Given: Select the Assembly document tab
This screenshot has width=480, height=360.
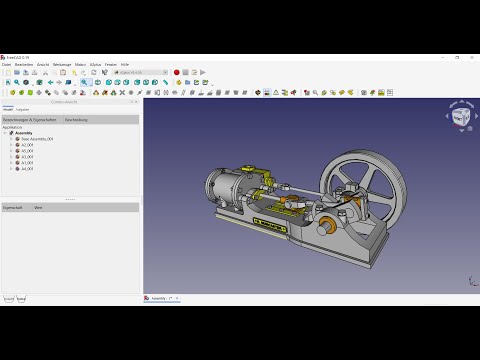Looking at the screenshot, I should coord(162,298).
